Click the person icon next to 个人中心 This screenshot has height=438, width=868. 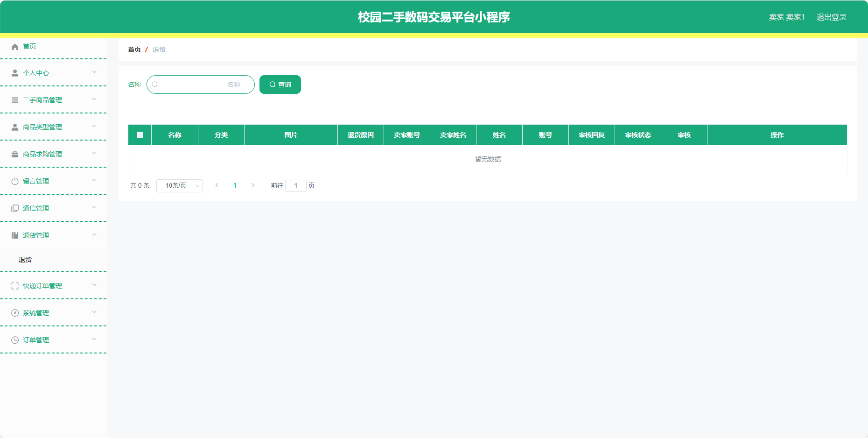click(15, 73)
